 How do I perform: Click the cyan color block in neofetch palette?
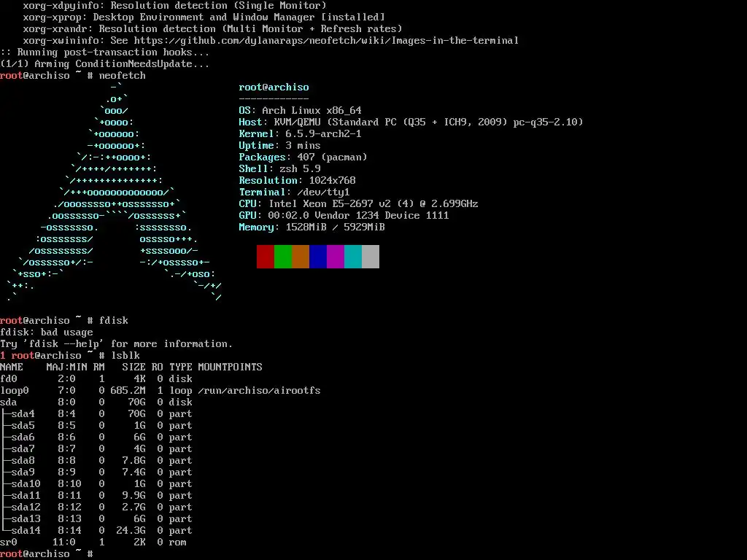[353, 257]
